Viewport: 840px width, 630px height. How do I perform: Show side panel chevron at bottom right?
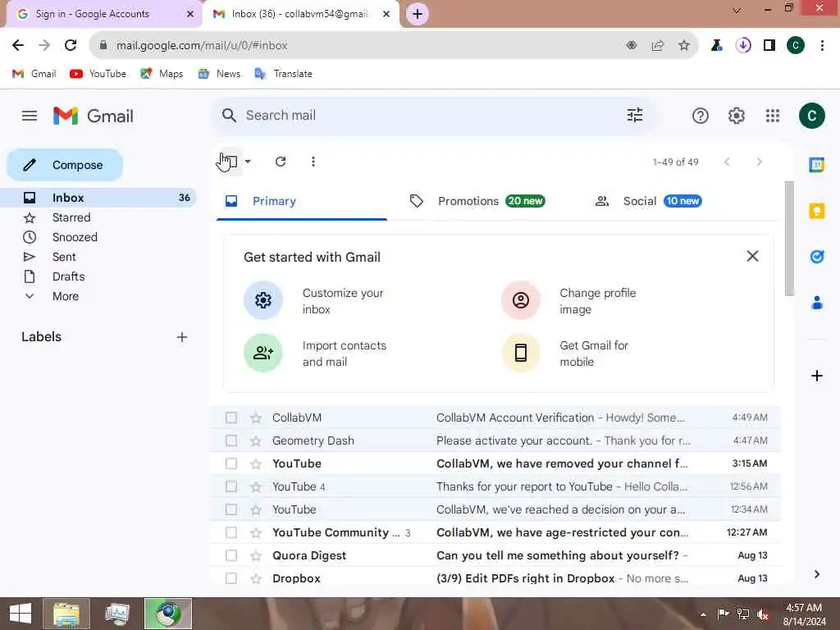click(816, 574)
